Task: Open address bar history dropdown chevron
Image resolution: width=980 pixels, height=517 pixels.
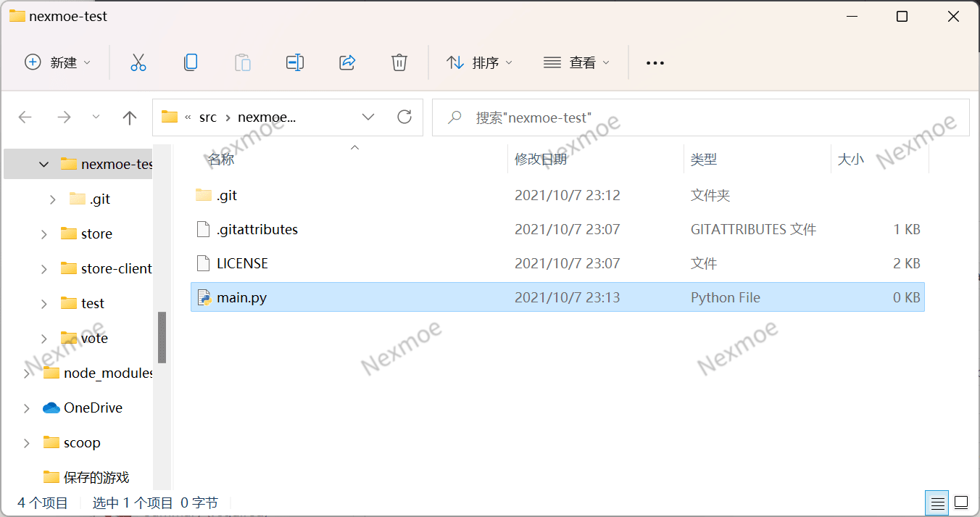Action: (368, 117)
